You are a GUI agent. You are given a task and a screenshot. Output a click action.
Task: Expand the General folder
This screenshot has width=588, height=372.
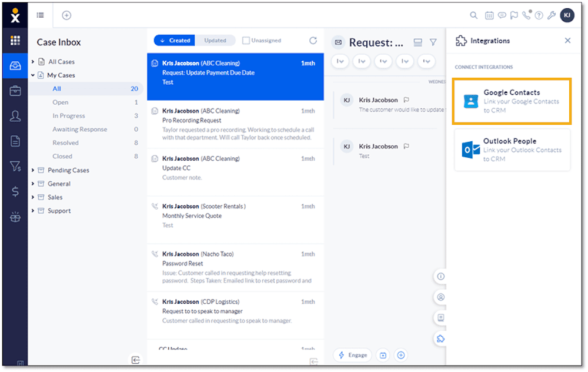pos(32,184)
